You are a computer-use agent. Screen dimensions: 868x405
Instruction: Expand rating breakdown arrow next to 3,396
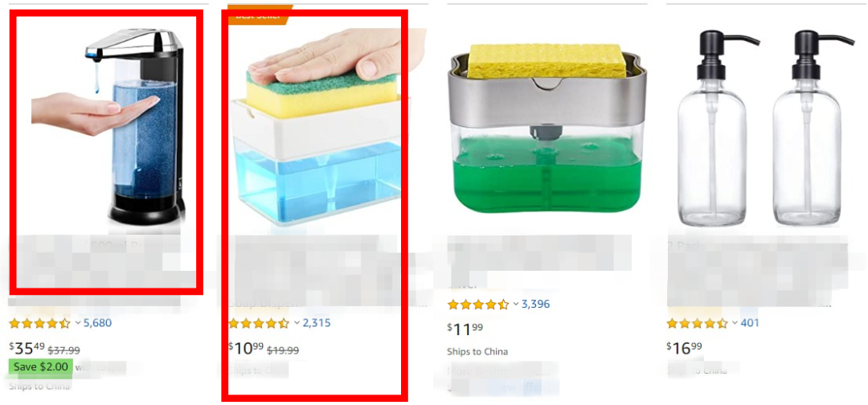[516, 304]
